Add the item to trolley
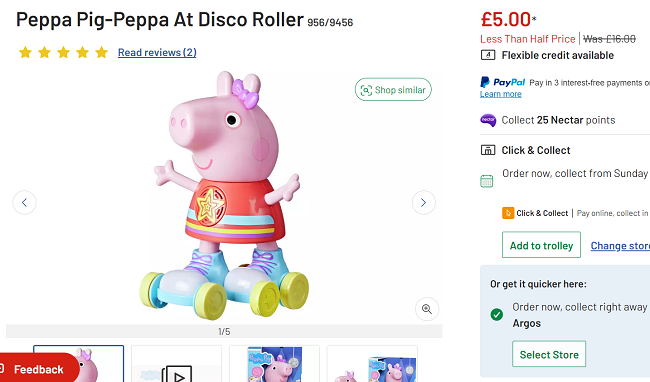650x382 pixels. point(541,245)
